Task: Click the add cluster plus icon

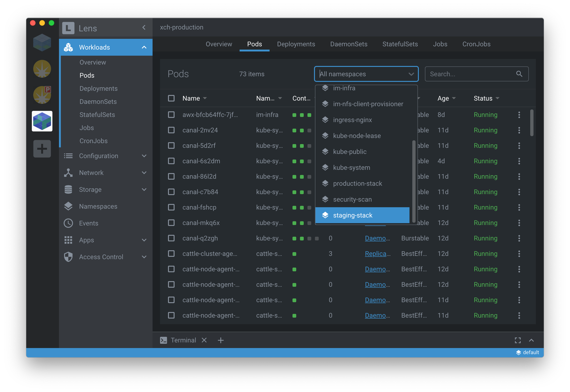Action: pos(42,149)
